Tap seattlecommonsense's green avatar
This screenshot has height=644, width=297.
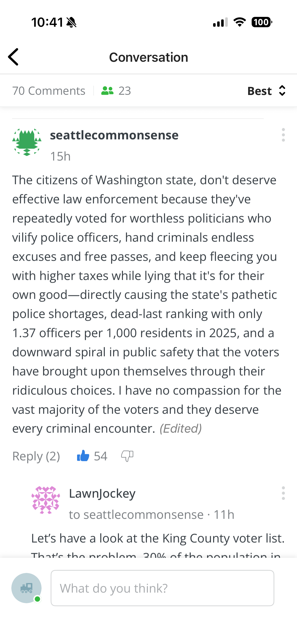point(27,142)
